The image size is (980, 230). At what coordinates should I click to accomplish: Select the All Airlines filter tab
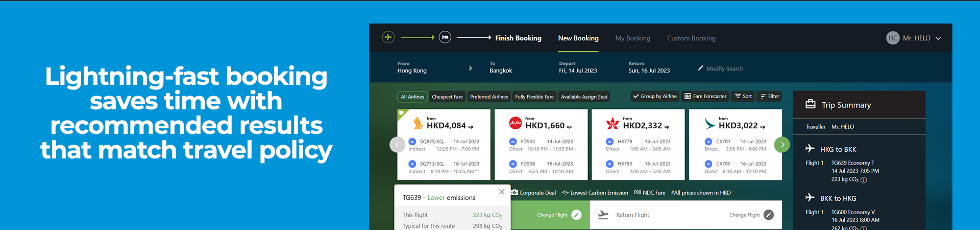(412, 97)
